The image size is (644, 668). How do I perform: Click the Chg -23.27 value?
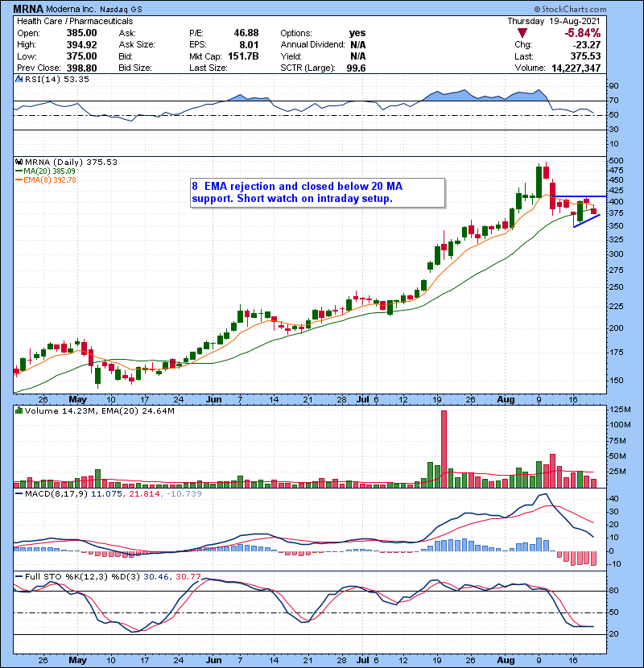click(x=587, y=45)
